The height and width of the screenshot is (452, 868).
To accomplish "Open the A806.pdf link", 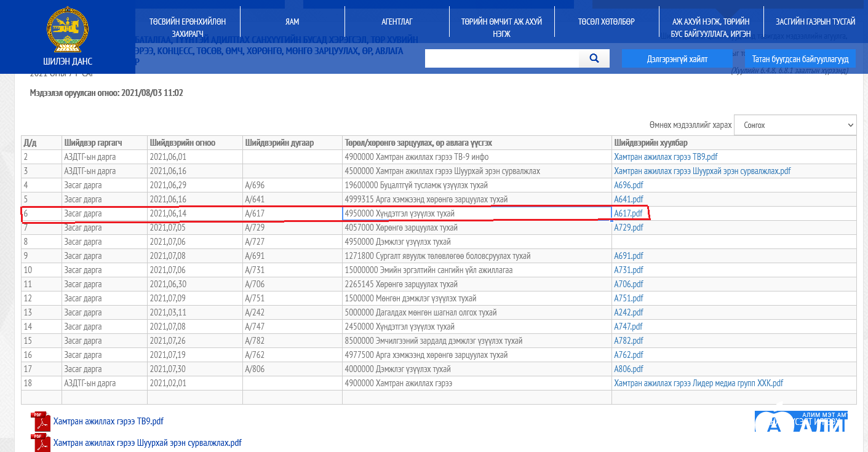I will [x=628, y=369].
